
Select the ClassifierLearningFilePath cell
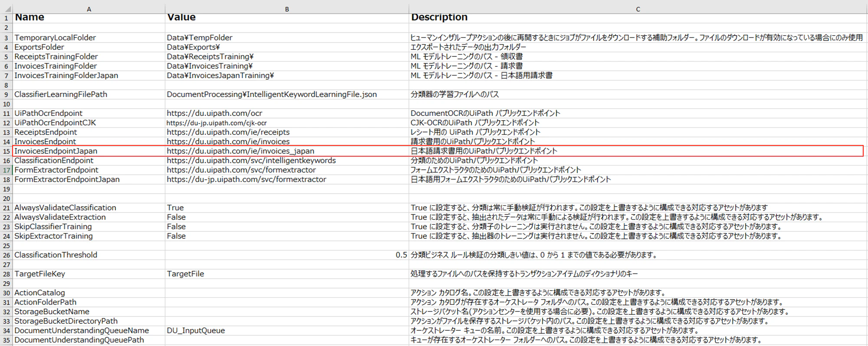pos(89,95)
